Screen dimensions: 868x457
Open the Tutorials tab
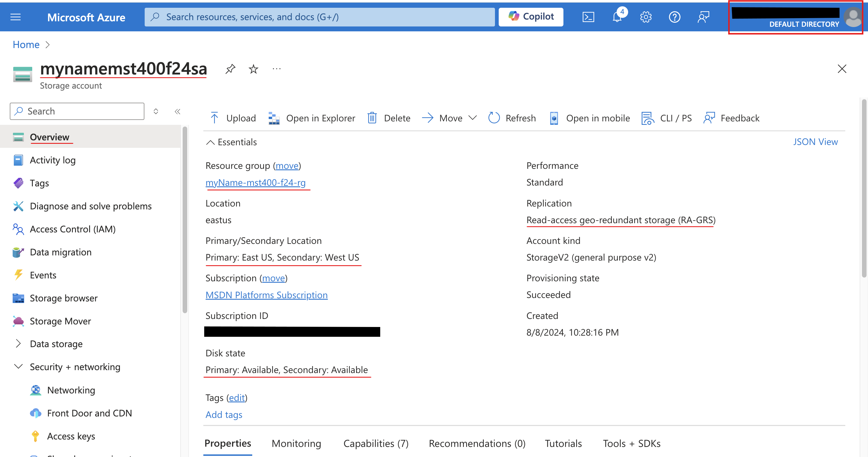point(563,443)
